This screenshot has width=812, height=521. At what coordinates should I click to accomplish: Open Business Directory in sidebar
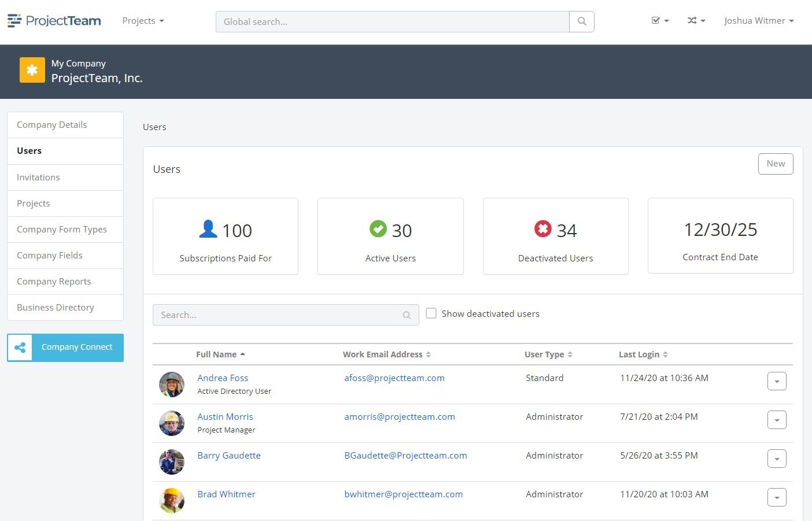65,308
